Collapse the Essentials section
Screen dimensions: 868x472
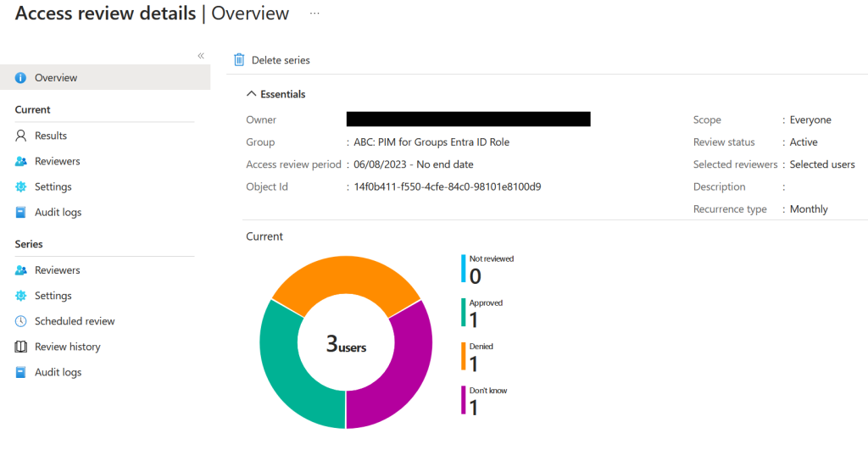tap(251, 94)
